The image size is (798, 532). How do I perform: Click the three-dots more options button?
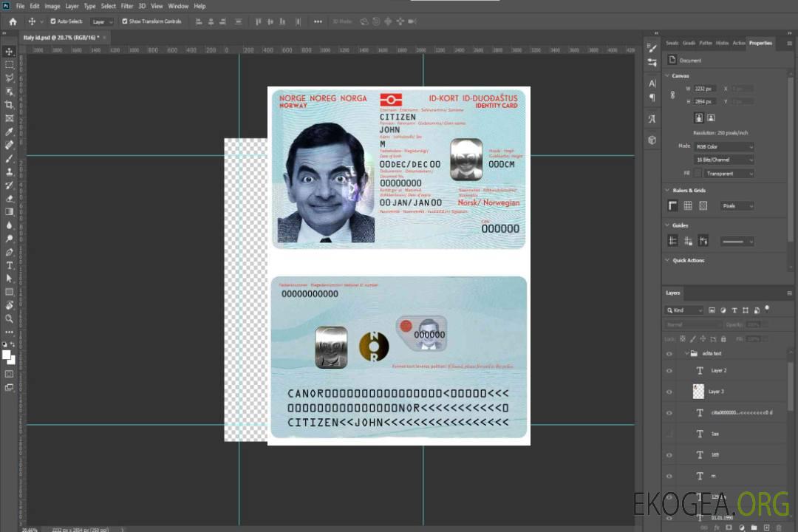(318, 21)
